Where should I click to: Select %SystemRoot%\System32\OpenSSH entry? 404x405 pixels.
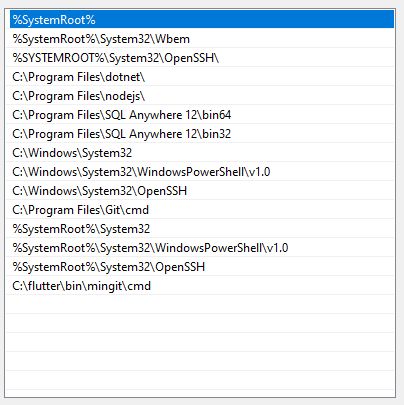point(200,267)
